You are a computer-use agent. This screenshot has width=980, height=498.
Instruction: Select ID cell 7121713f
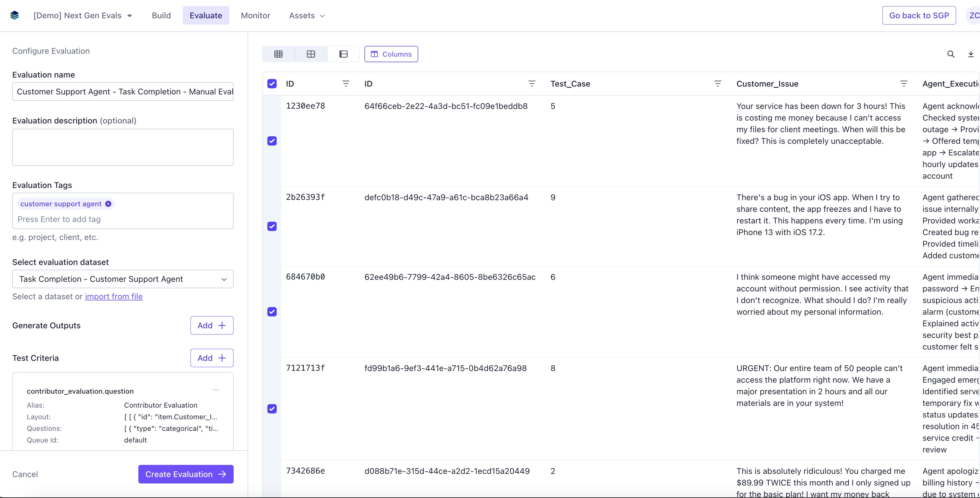[305, 368]
